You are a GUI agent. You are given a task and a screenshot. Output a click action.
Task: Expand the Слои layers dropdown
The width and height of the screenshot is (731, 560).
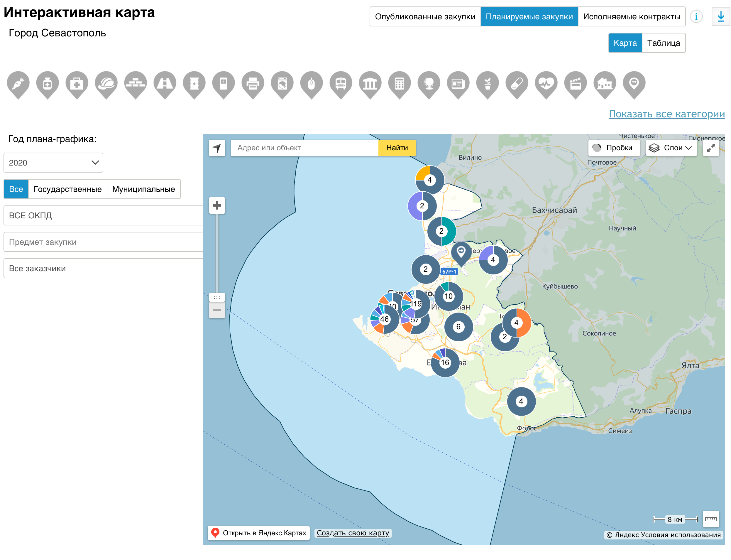pos(671,148)
